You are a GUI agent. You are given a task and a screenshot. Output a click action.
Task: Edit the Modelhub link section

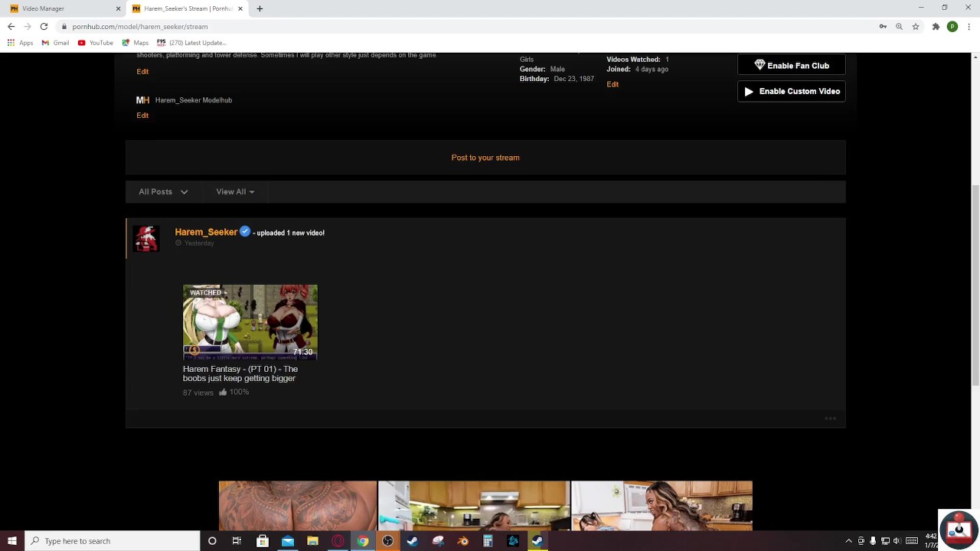(142, 116)
